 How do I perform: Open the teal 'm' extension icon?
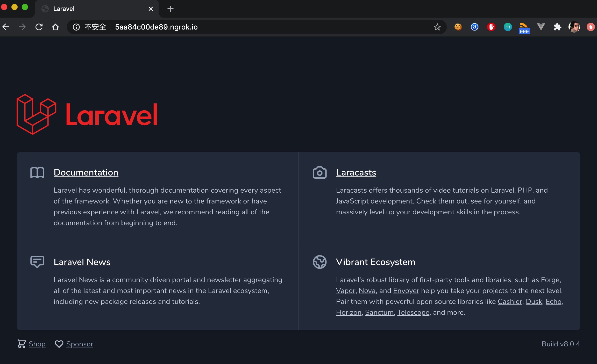(x=508, y=27)
